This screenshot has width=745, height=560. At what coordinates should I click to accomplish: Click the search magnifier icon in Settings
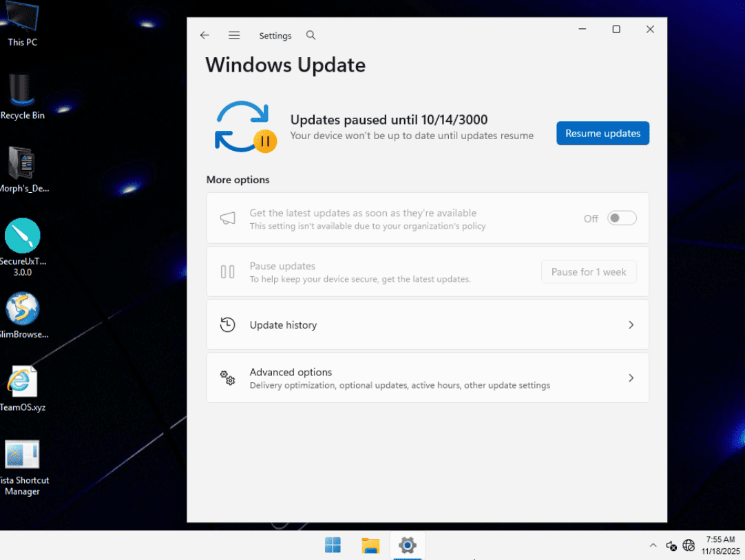tap(311, 35)
